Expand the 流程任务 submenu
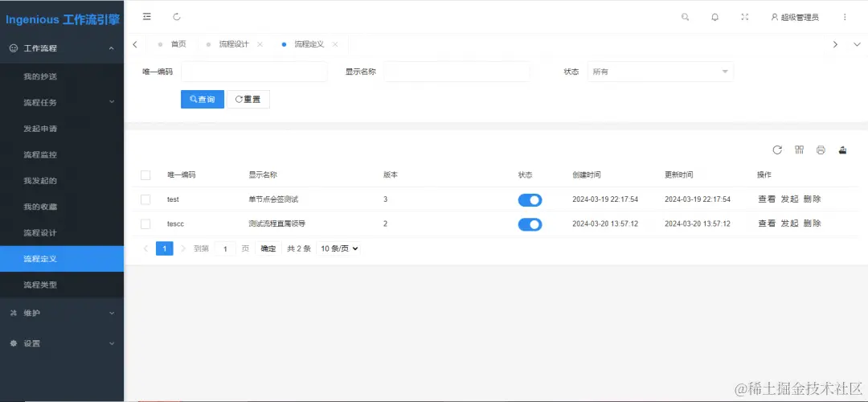 point(111,102)
